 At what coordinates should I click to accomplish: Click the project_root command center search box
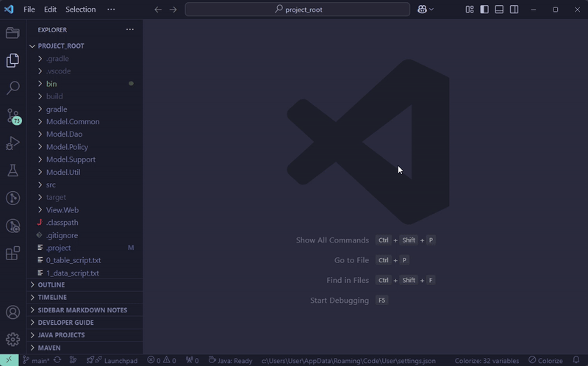click(x=298, y=10)
